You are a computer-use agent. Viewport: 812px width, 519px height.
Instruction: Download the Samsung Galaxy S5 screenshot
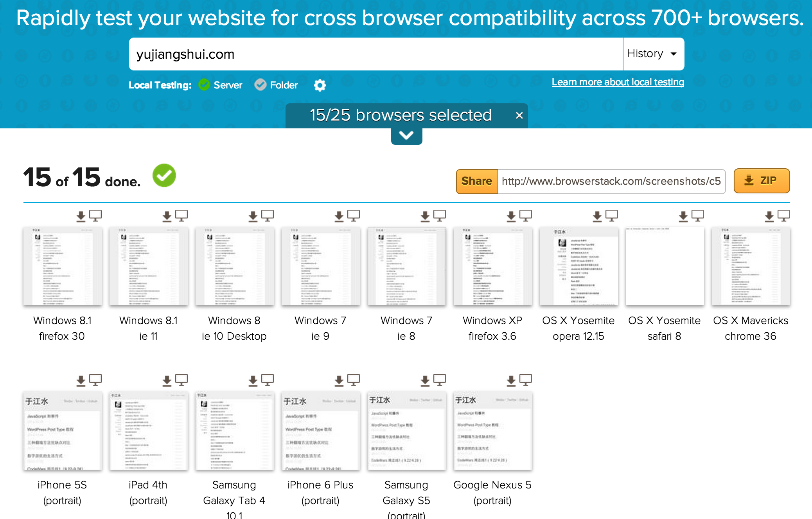click(425, 380)
